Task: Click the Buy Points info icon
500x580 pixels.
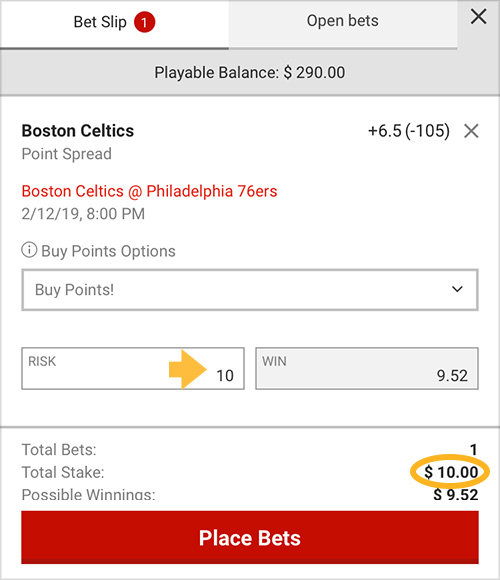Action: point(29,250)
